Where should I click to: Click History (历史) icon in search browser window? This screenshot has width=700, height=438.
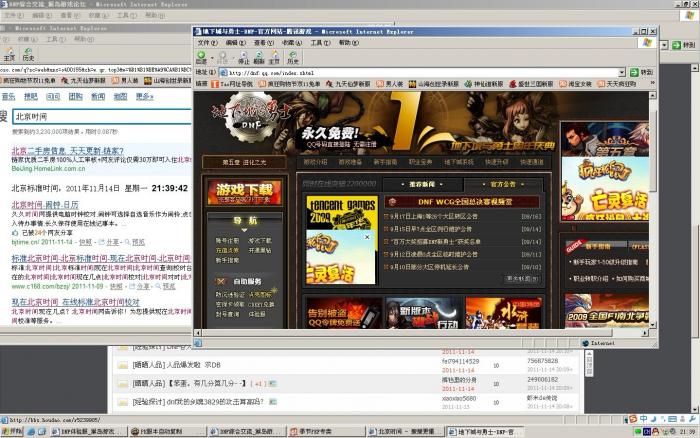click(x=28, y=54)
